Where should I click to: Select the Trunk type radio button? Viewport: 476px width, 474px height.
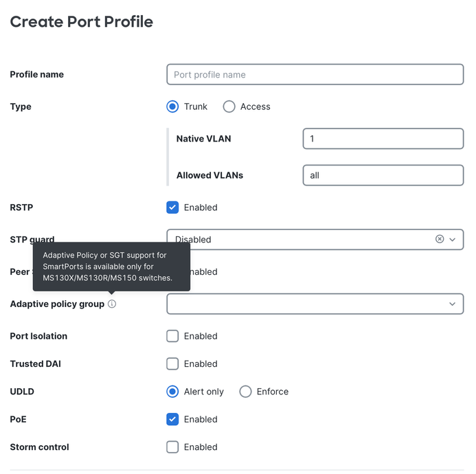(172, 106)
